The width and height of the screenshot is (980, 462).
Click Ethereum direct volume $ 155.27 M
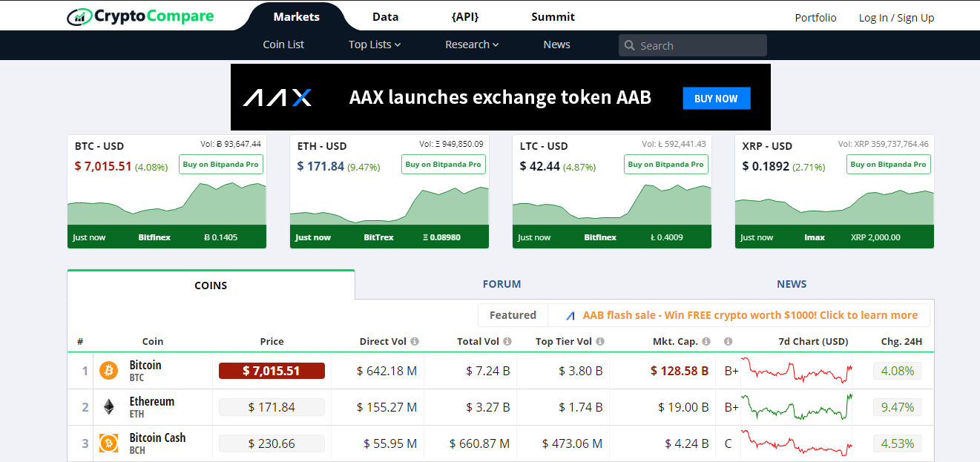point(387,407)
